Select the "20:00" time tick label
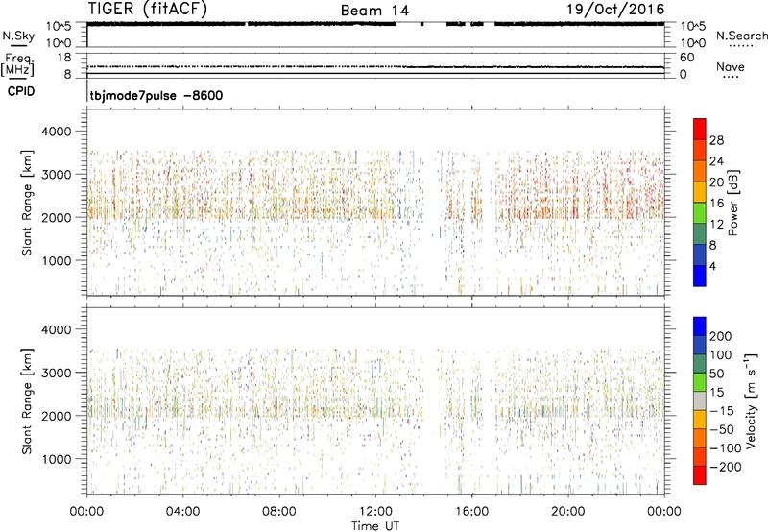 click(568, 512)
